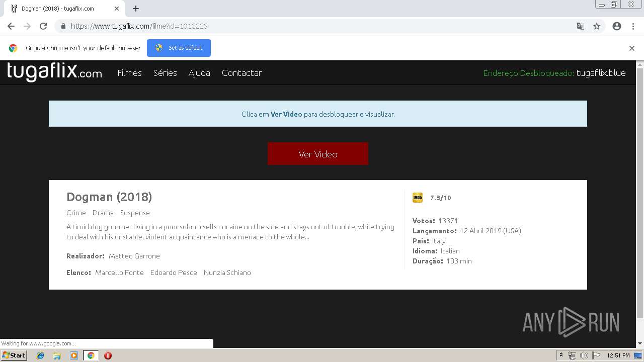The height and width of the screenshot is (362, 644).
Task: Click the 7.3/10 rating text
Action: point(441,198)
